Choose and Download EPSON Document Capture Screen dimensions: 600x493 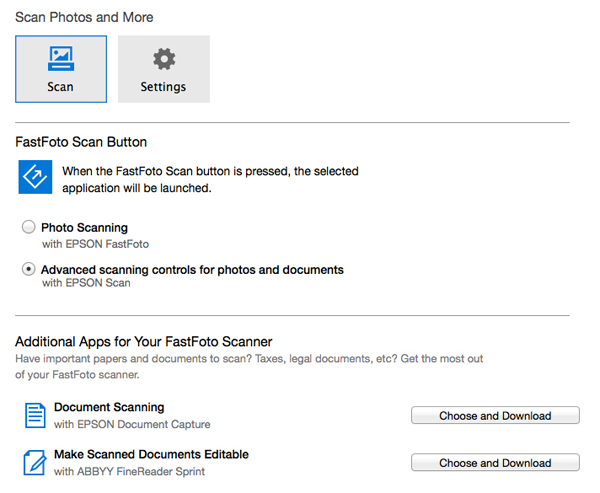coord(495,415)
